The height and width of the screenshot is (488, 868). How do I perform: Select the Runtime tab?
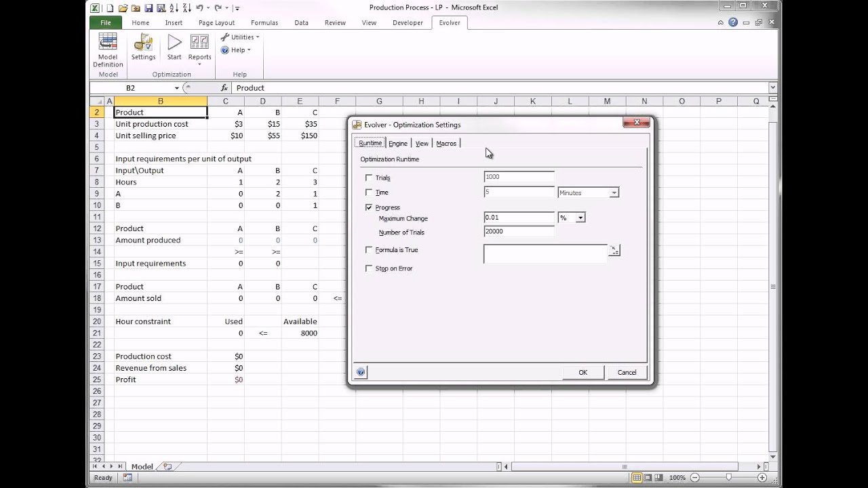tap(370, 143)
